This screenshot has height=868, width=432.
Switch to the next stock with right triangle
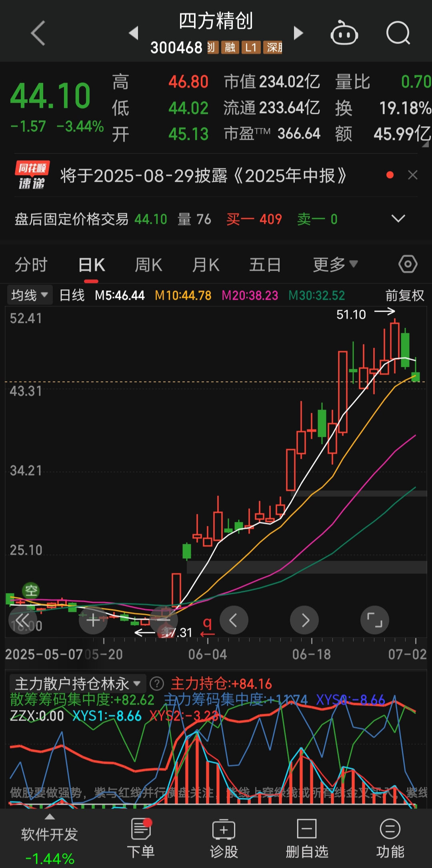(x=298, y=33)
